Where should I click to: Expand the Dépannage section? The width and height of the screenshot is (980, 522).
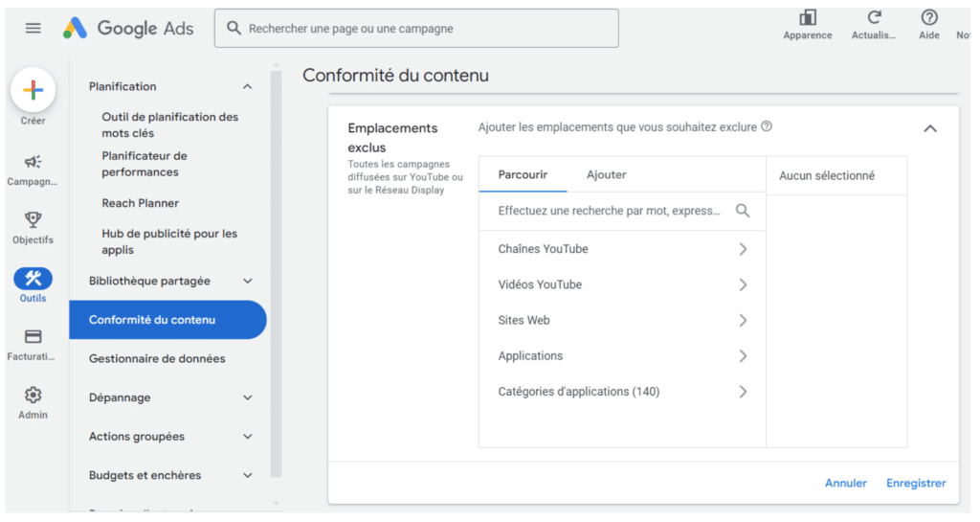(x=248, y=397)
